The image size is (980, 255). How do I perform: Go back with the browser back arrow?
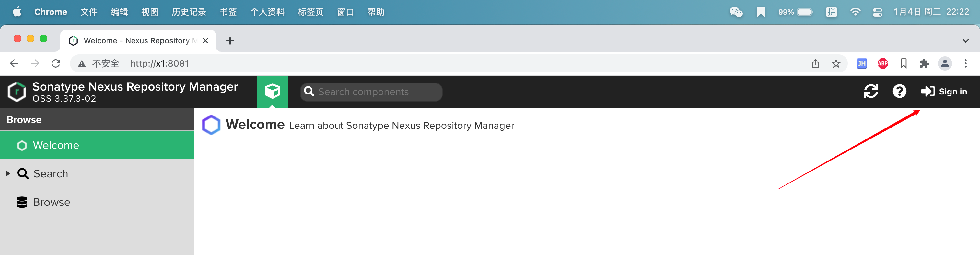coord(14,63)
